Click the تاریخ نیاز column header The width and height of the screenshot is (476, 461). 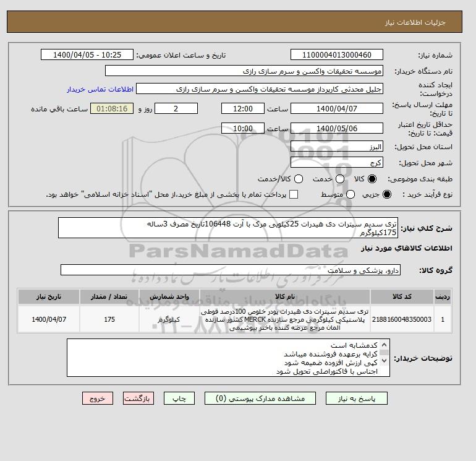click(x=49, y=296)
